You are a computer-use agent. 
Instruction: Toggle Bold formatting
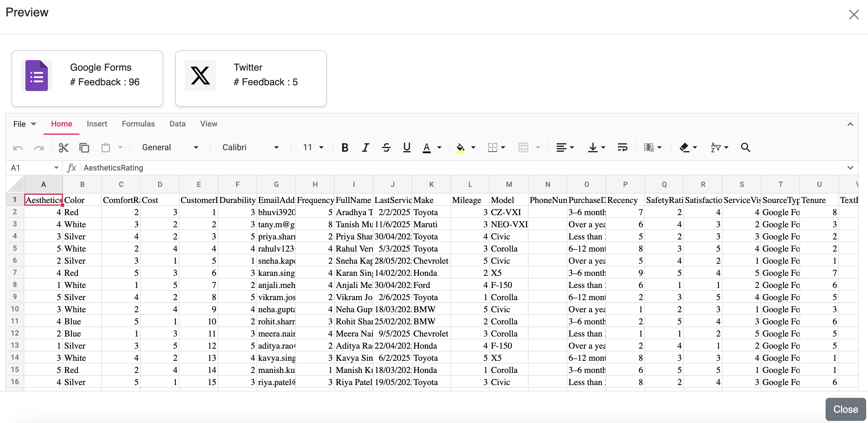(344, 147)
